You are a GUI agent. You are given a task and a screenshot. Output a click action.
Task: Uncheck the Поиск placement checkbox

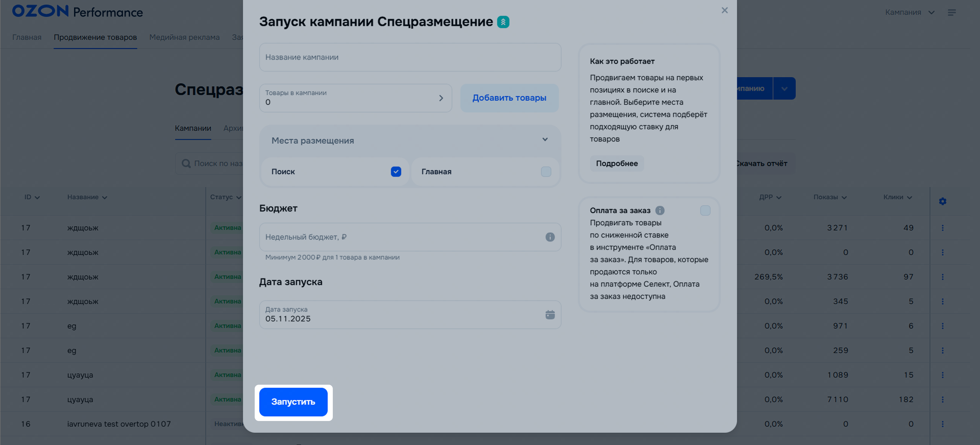pos(396,172)
